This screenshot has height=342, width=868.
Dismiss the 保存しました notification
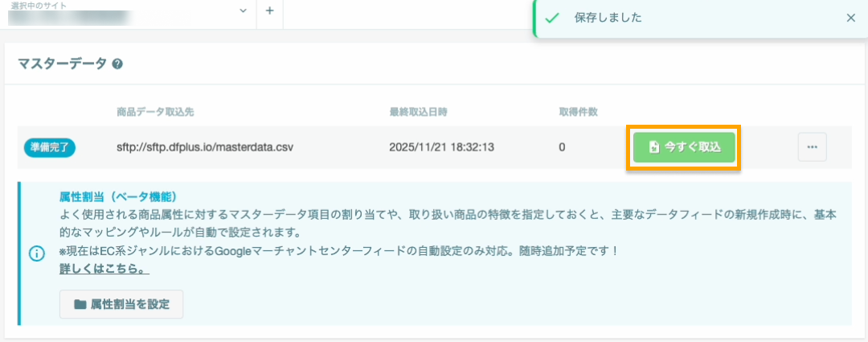pos(851,18)
